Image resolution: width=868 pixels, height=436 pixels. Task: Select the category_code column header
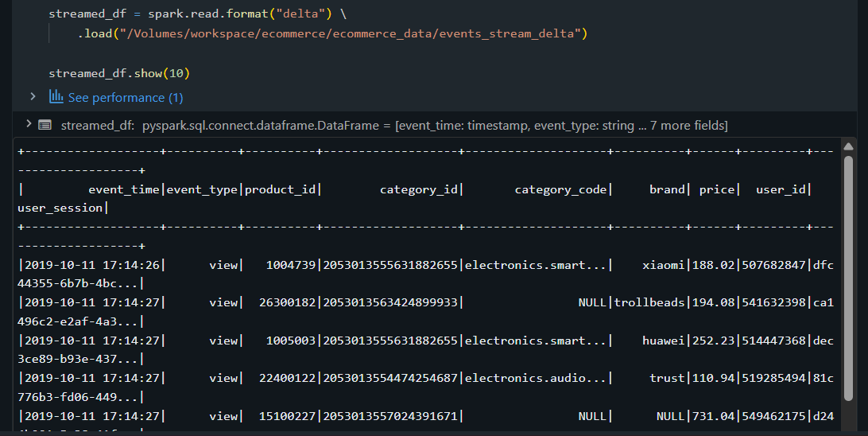tap(560, 189)
